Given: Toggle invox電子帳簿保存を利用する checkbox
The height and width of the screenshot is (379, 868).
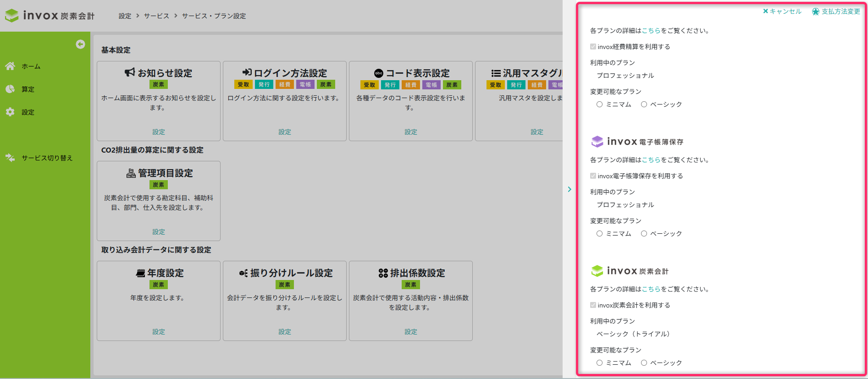Looking at the screenshot, I should (593, 176).
